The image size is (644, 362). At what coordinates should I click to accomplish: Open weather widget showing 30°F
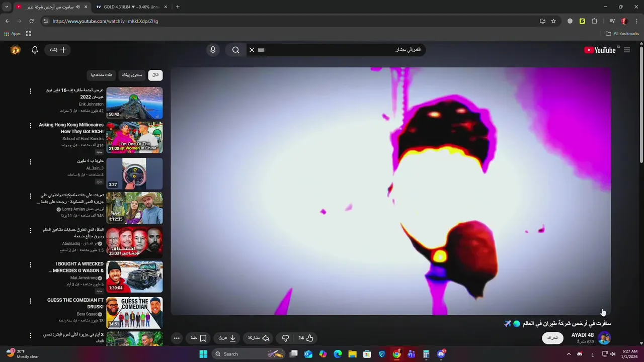22,354
